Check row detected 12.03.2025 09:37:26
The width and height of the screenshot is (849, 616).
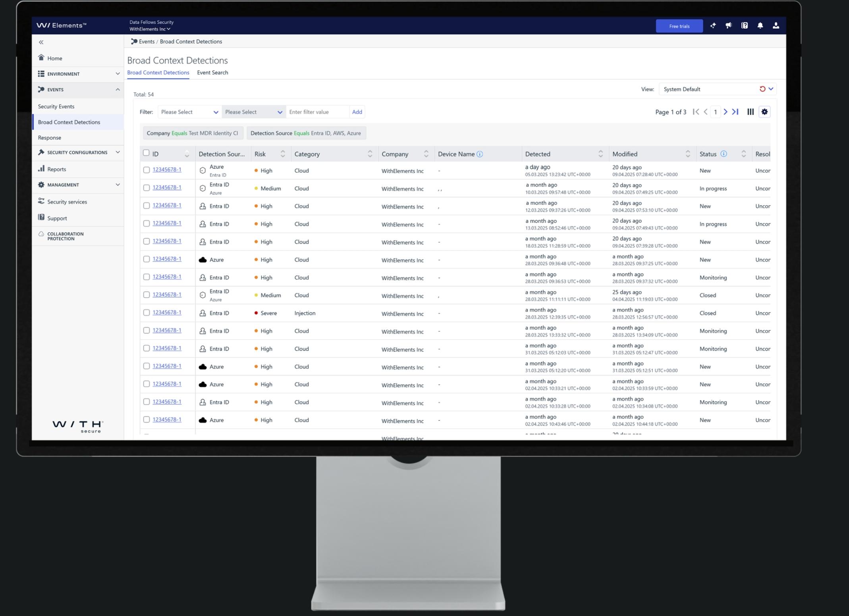147,206
